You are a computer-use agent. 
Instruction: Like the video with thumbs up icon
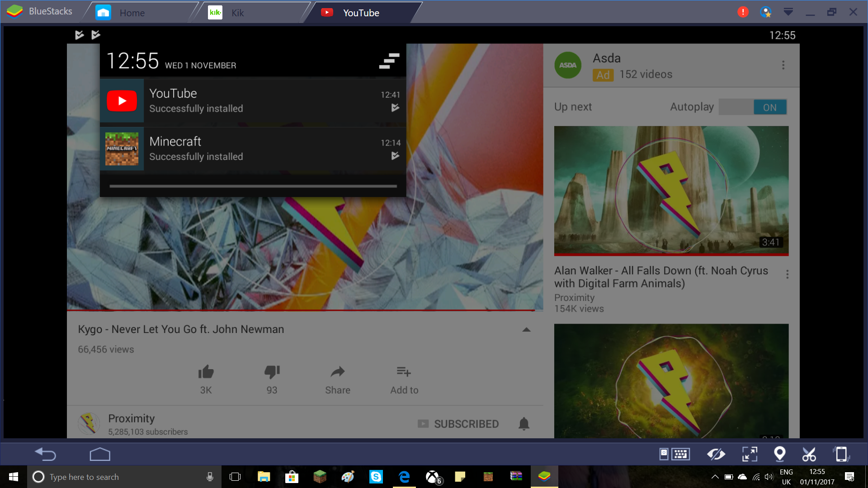point(206,372)
